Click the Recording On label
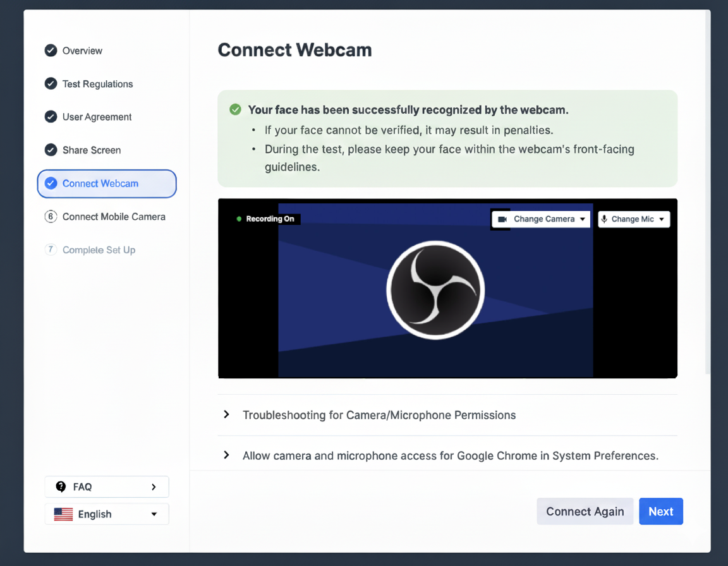The height and width of the screenshot is (566, 728). (x=270, y=219)
